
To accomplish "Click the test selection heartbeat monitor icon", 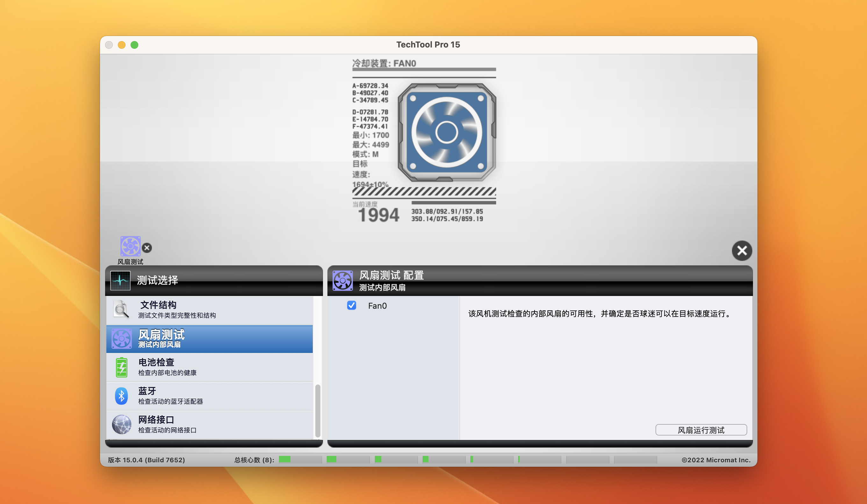I will [120, 280].
